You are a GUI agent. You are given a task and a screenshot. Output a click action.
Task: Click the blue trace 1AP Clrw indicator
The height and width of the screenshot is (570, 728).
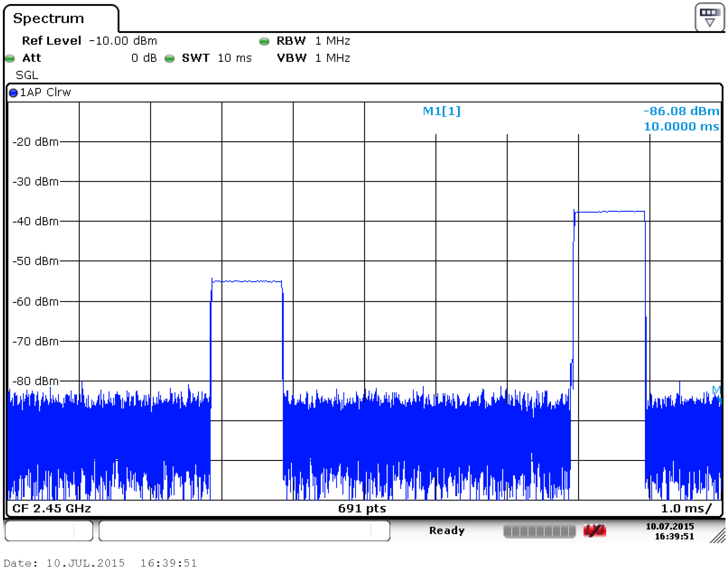pos(13,93)
